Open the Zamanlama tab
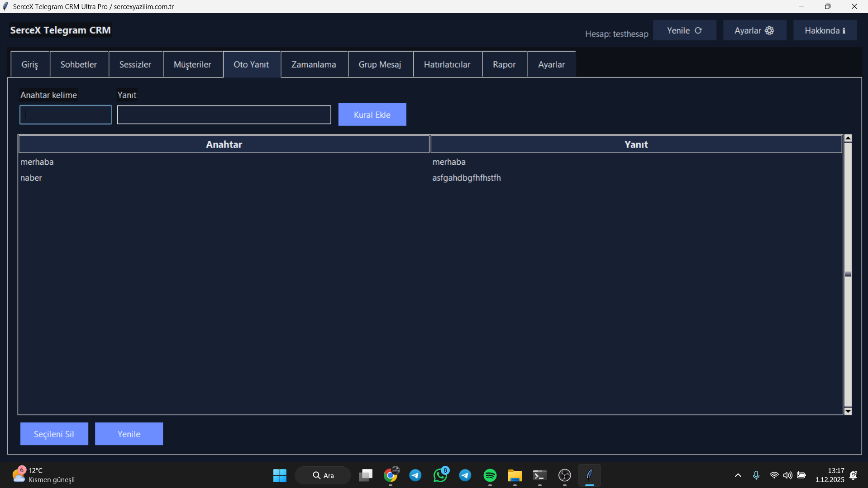The width and height of the screenshot is (868, 488). coord(314,64)
